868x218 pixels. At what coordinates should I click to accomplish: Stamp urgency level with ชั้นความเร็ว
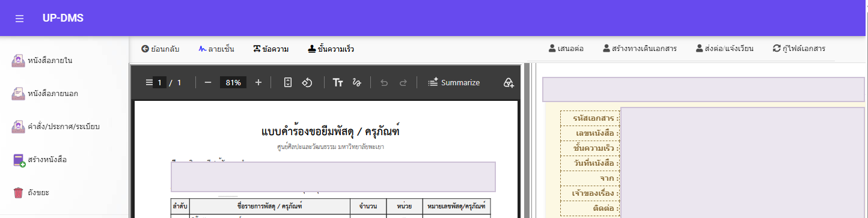[331, 49]
